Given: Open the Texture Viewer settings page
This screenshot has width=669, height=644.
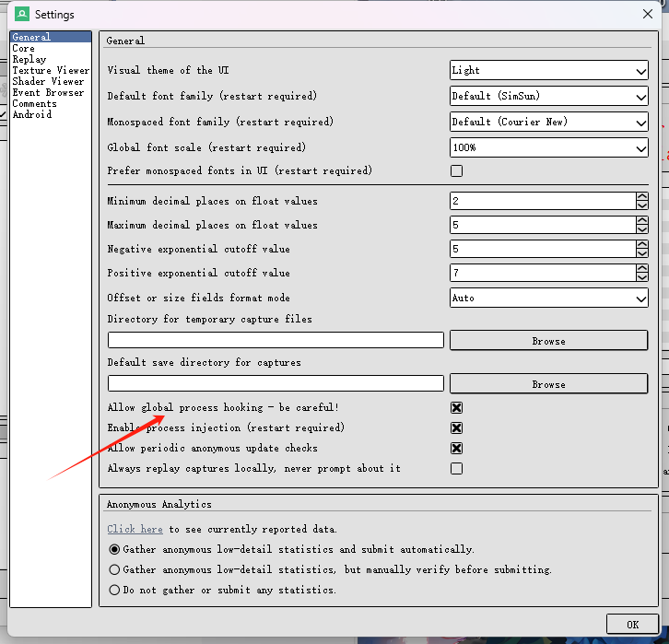Looking at the screenshot, I should pyautogui.click(x=51, y=70).
